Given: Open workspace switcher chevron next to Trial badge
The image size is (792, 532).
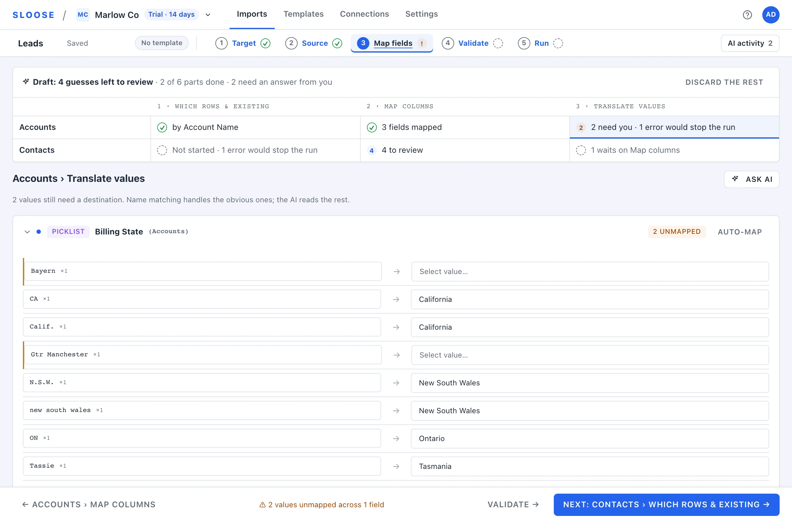Looking at the screenshot, I should click(208, 15).
